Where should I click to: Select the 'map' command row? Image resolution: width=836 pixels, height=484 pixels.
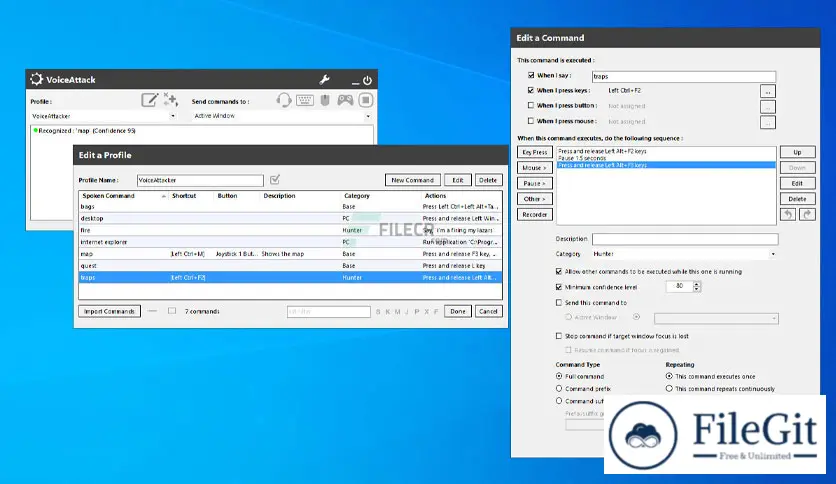(291, 254)
